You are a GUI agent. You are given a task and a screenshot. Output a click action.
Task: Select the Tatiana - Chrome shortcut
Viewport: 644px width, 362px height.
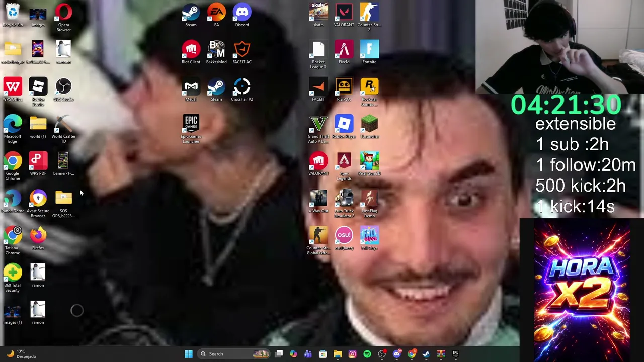click(x=13, y=241)
